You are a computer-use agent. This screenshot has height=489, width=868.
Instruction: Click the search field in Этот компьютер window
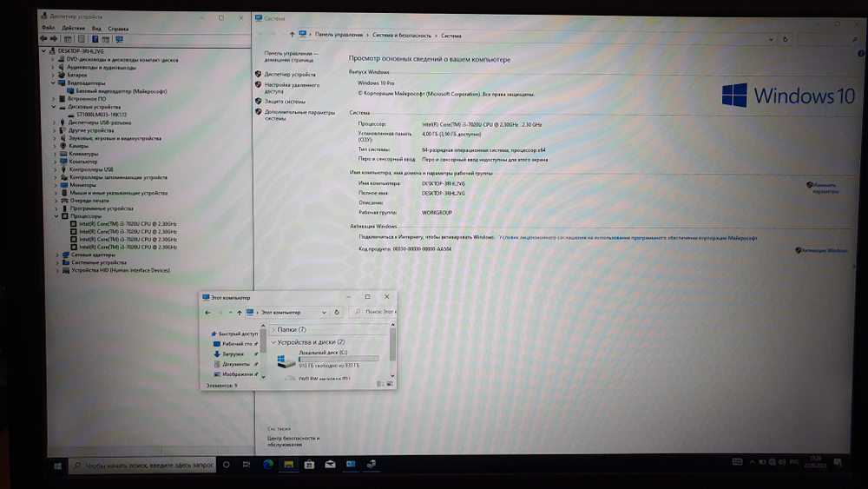point(373,312)
